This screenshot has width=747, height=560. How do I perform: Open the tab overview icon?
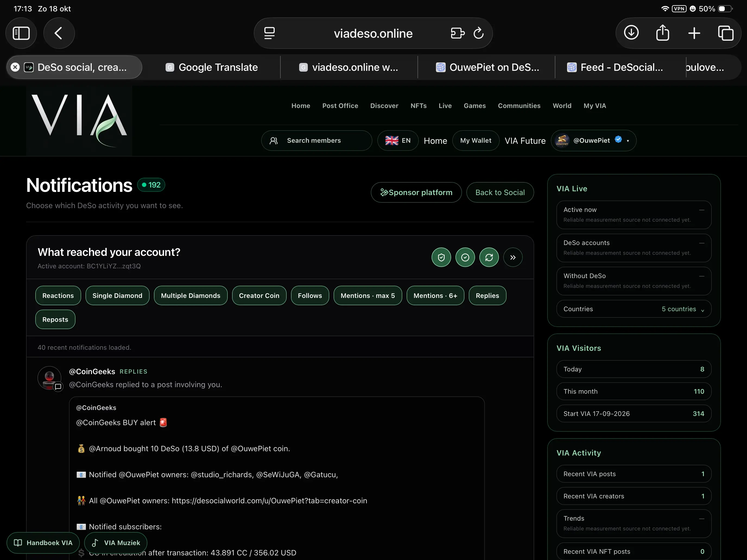tap(725, 33)
